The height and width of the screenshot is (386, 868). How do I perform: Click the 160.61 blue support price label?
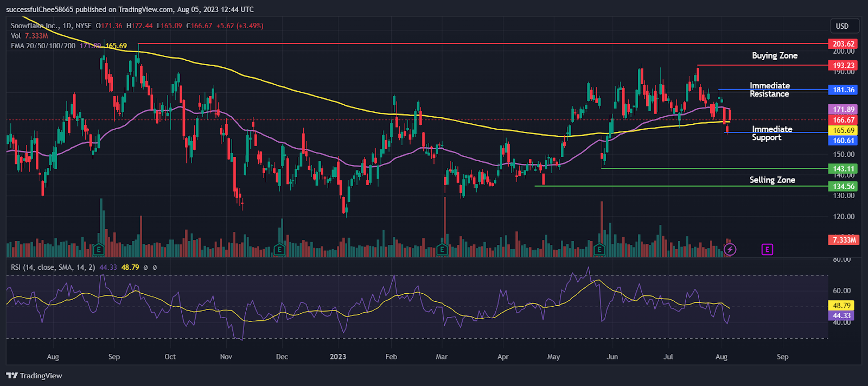point(844,141)
